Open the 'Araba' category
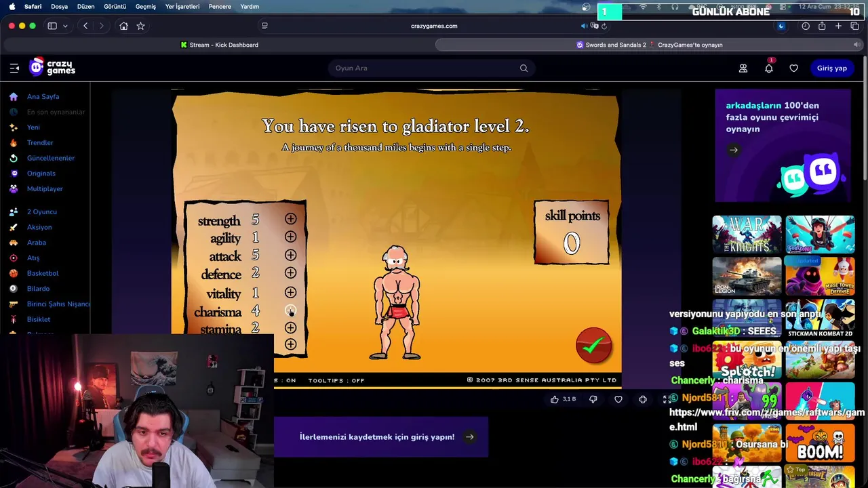 click(x=37, y=243)
